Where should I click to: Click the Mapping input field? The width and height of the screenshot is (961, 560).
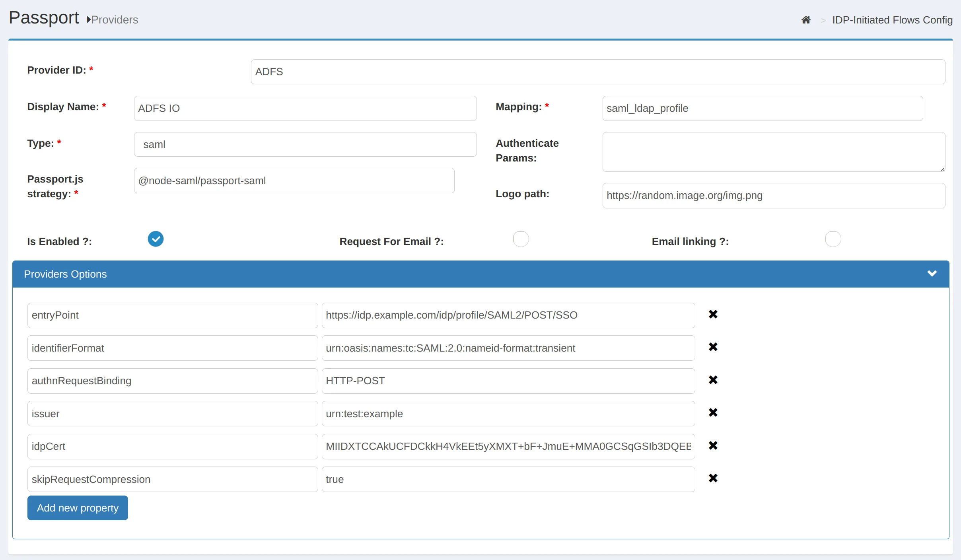[x=763, y=109]
